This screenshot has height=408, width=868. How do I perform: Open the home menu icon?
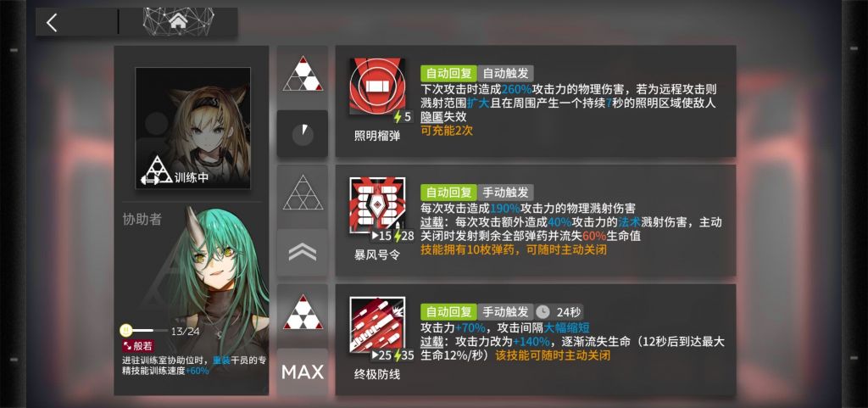pos(177,21)
